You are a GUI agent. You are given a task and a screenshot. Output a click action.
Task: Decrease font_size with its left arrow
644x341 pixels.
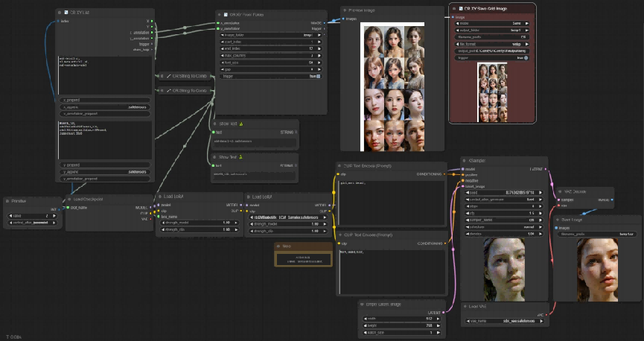(223, 63)
